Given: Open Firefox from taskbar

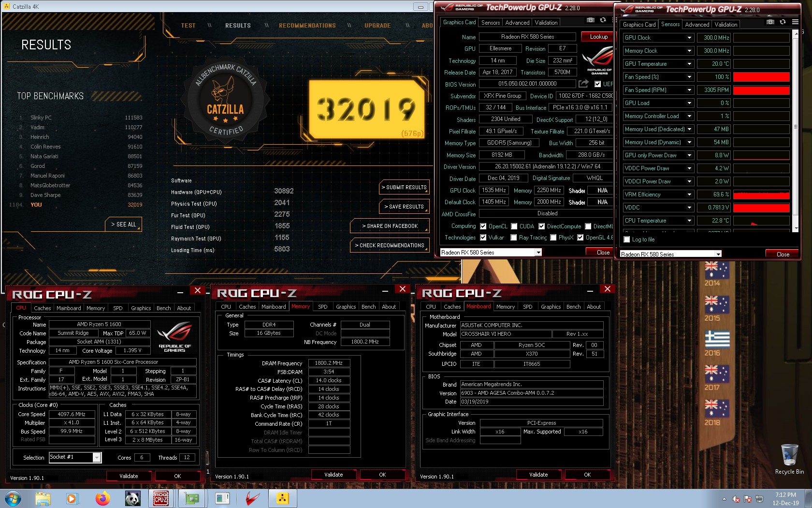Looking at the screenshot, I should [x=102, y=498].
